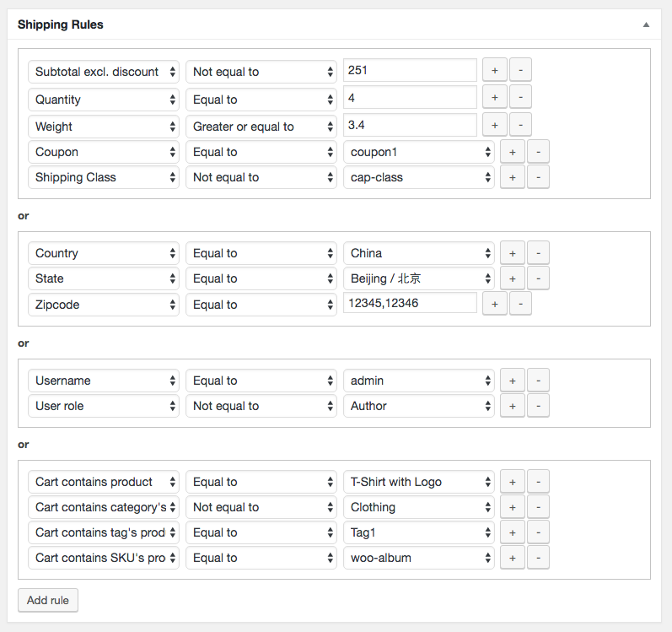Open the cap-class shipping class dropdown
Viewport: 672px width, 632px height.
click(419, 177)
